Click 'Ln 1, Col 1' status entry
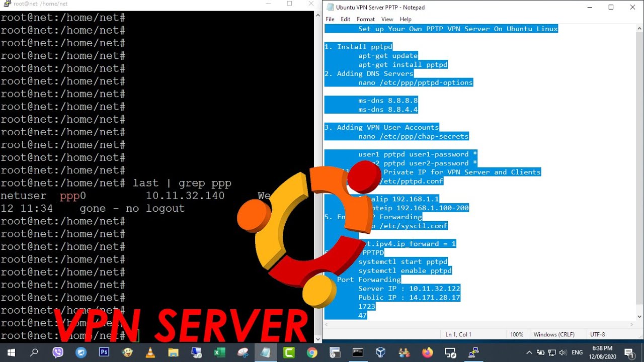644x362 pixels. tap(458, 334)
